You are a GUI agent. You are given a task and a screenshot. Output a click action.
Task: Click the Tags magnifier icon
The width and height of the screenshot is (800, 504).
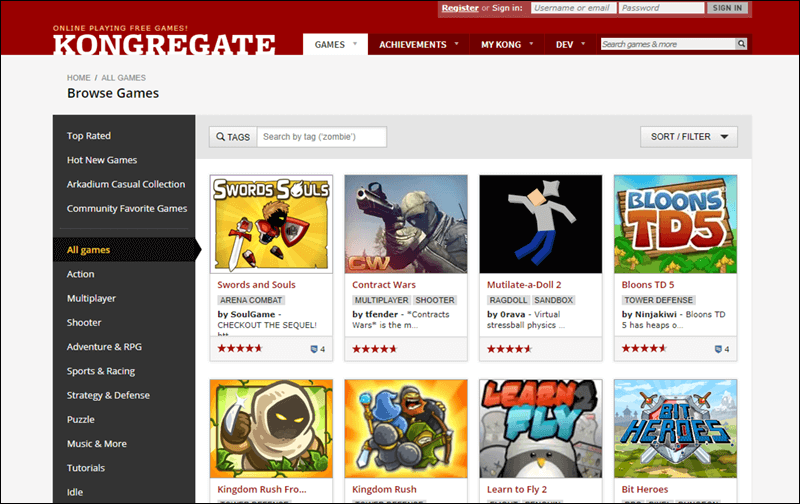point(220,137)
